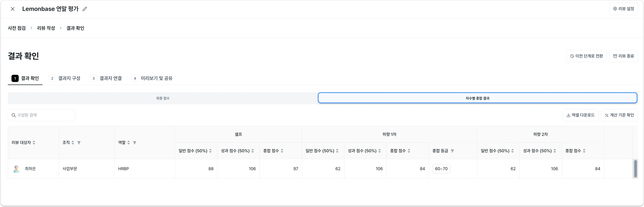The height and width of the screenshot is (207, 644).
Task: Open the 리뷰 설정 gear settings
Action: point(623,9)
